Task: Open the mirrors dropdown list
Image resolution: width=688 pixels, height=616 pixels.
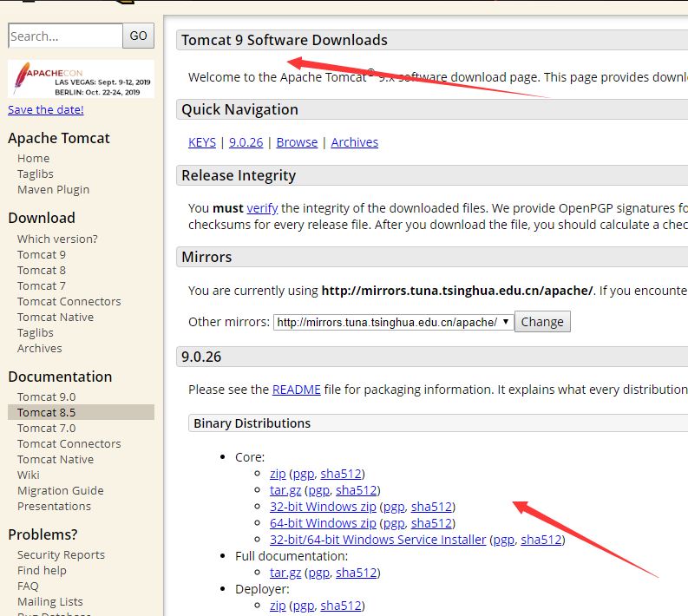Action: [393, 322]
